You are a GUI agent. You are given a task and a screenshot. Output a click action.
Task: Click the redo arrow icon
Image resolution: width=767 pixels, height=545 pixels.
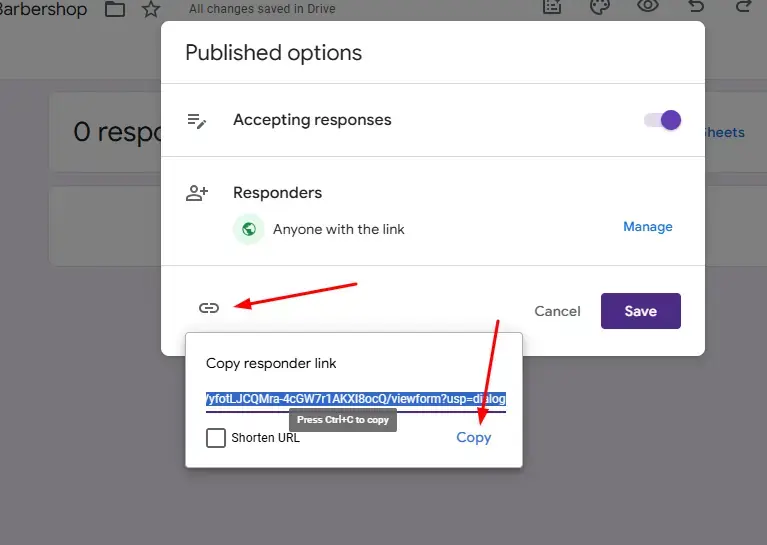click(744, 6)
